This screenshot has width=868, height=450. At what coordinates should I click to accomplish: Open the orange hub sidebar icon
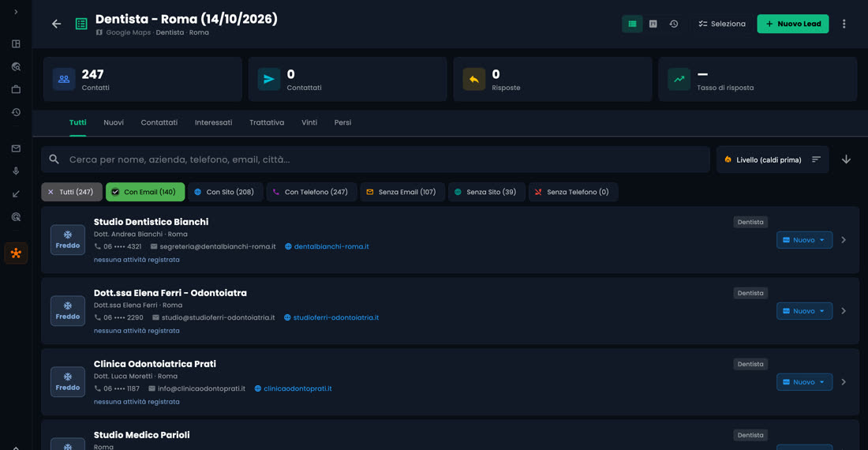(x=16, y=253)
